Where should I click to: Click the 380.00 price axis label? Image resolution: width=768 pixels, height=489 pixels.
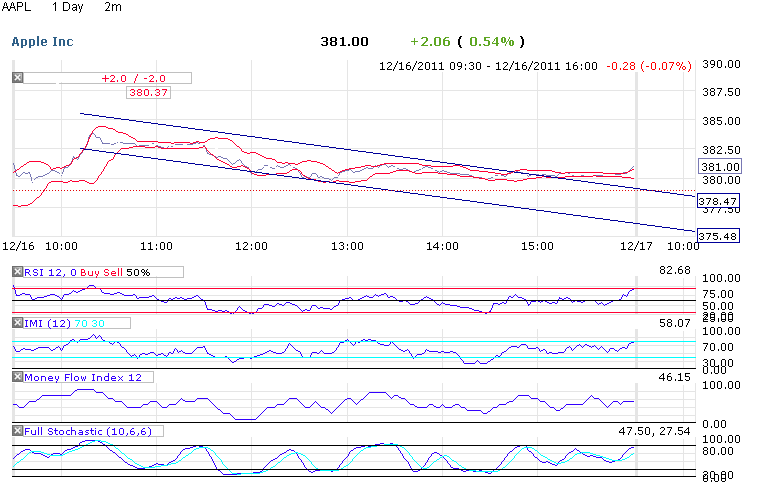(721, 180)
